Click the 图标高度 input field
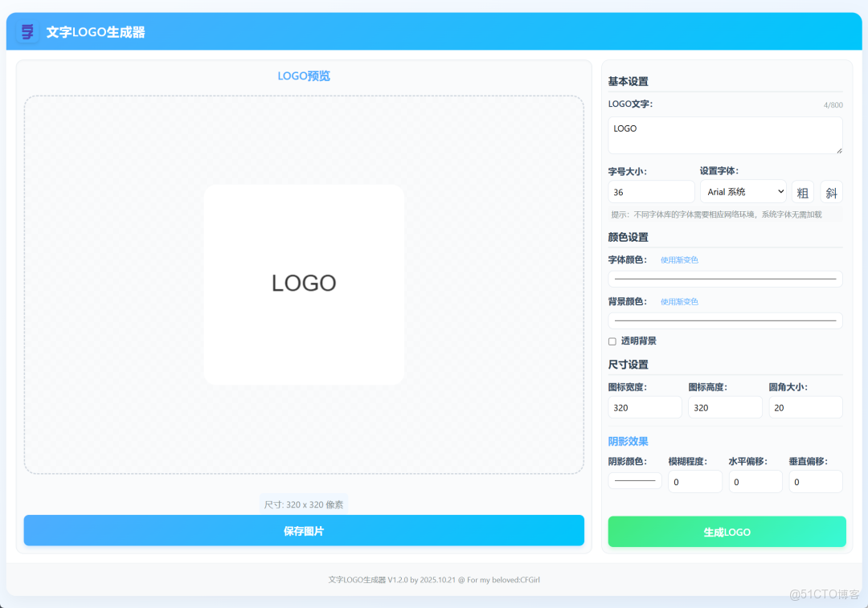This screenshot has height=608, width=868. [725, 407]
